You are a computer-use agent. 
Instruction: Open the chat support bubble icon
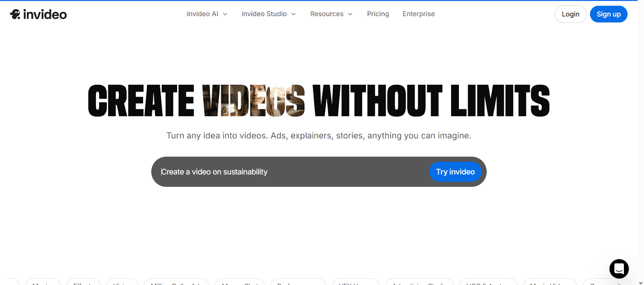[x=619, y=268]
